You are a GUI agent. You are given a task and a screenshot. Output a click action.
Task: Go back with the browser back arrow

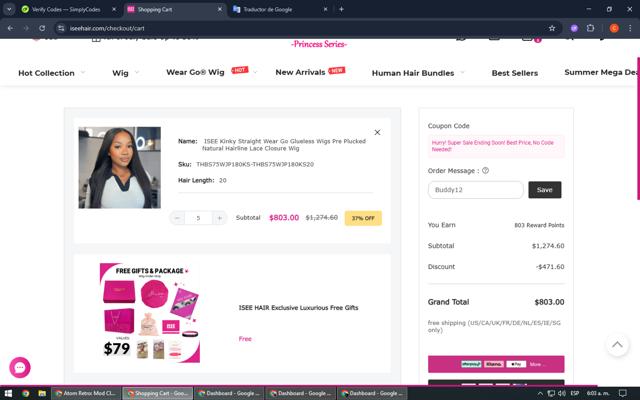pyautogui.click(x=11, y=28)
